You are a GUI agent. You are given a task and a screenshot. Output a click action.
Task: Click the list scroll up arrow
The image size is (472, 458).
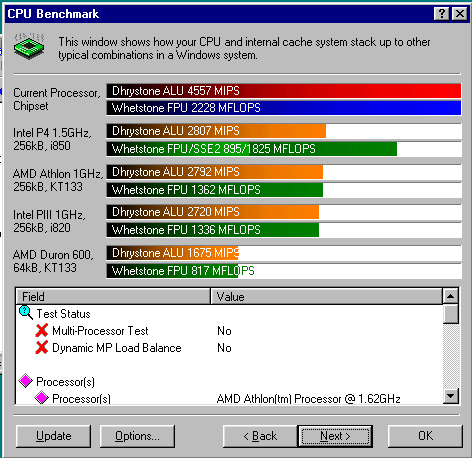click(x=451, y=296)
